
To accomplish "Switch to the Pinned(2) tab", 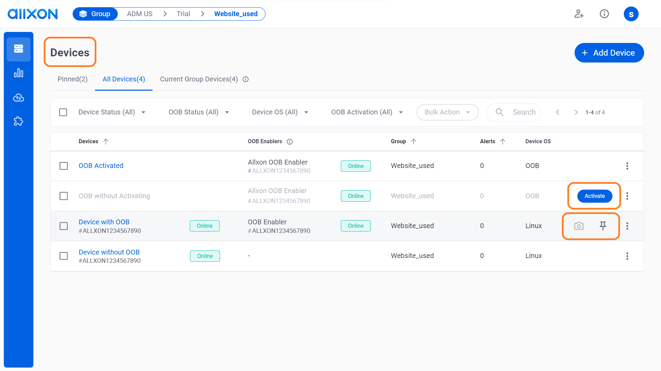I will point(73,79).
